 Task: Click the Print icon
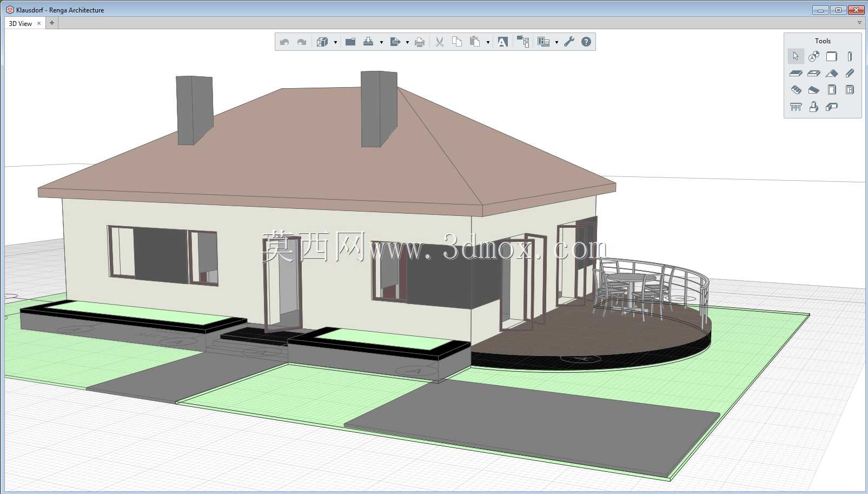coord(420,42)
